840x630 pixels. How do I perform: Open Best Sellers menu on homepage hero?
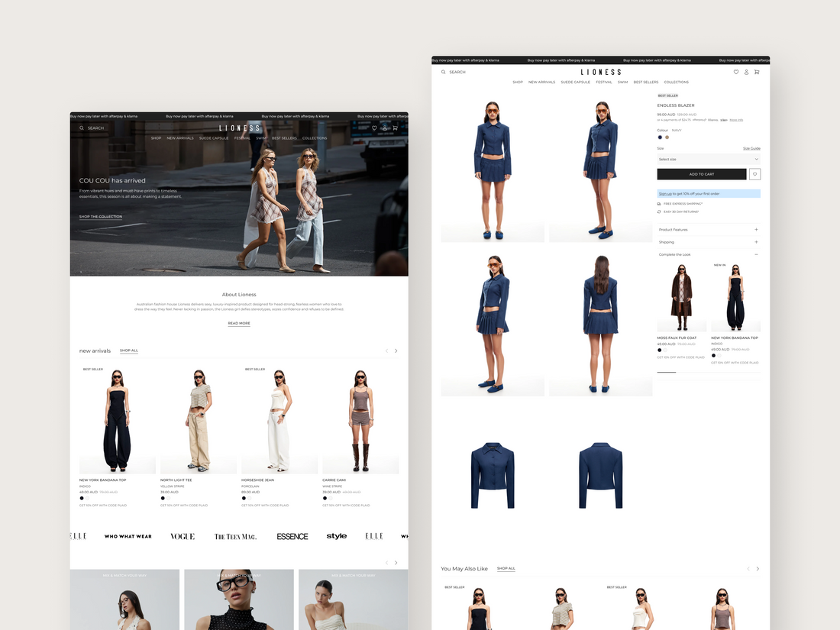pyautogui.click(x=284, y=138)
